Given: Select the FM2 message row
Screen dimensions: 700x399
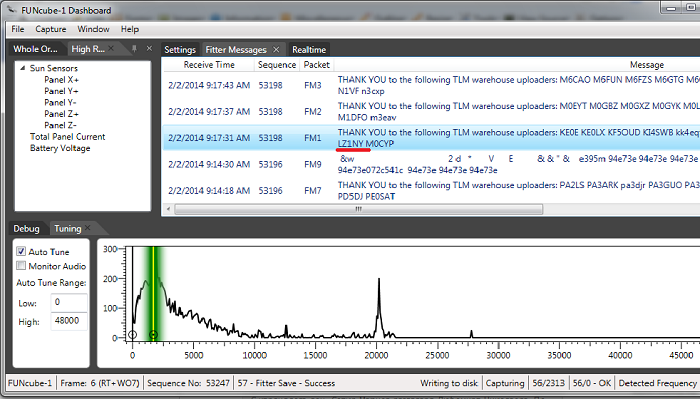Looking at the screenshot, I should [x=431, y=112].
